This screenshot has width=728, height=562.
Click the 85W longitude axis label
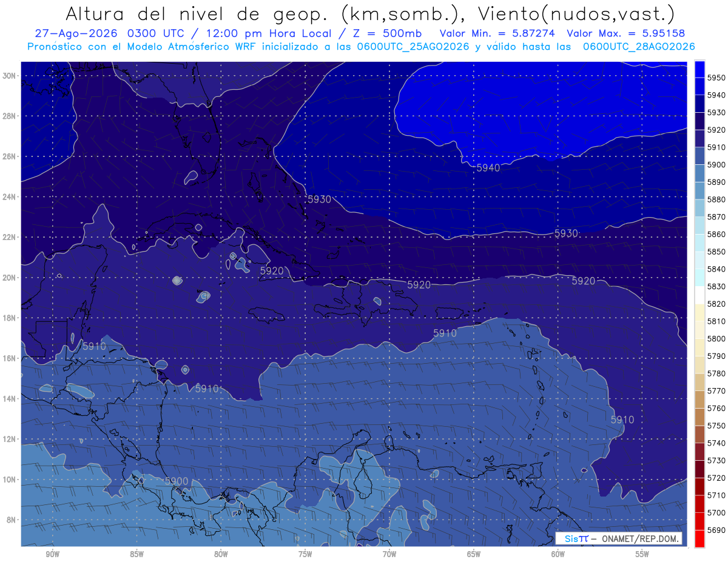point(137,555)
